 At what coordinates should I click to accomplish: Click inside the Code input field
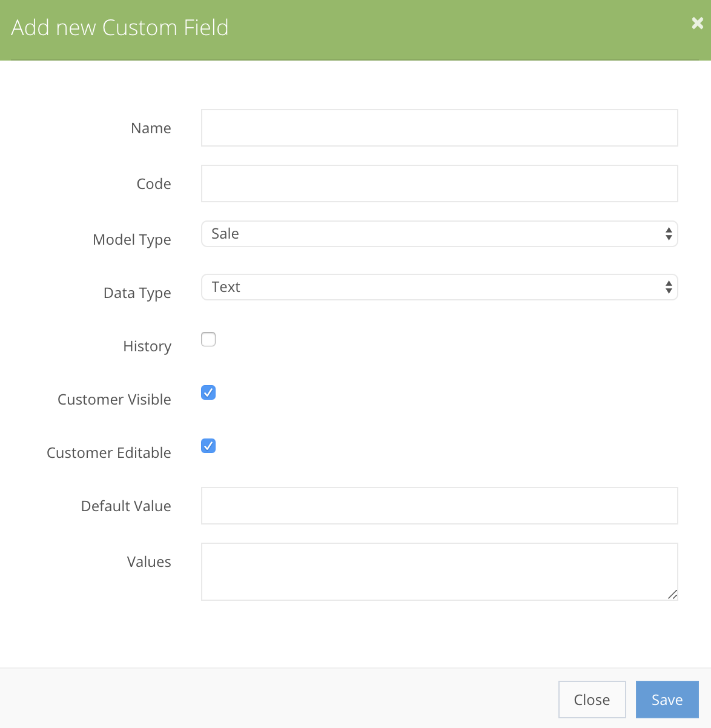(x=439, y=184)
